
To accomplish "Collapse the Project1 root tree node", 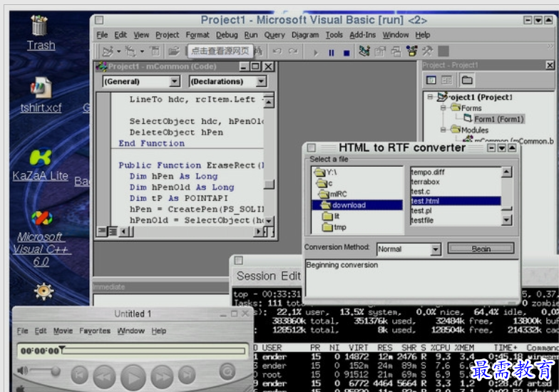I will coord(431,97).
